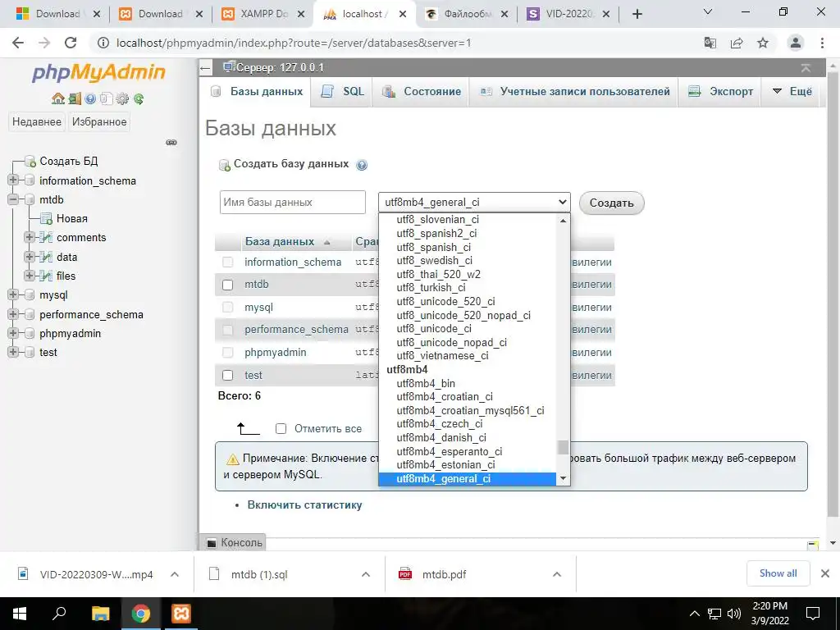Expand information_schema node in tree

pyautogui.click(x=13, y=180)
